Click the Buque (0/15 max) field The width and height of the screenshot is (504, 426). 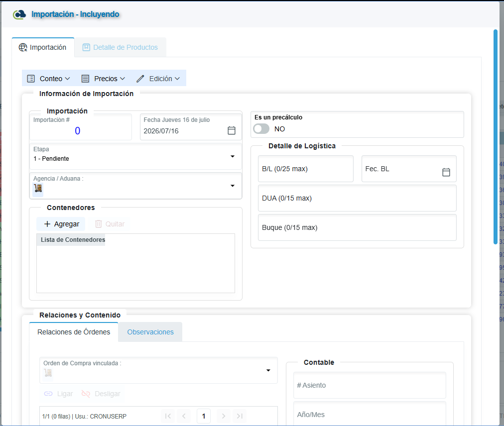pos(357,227)
